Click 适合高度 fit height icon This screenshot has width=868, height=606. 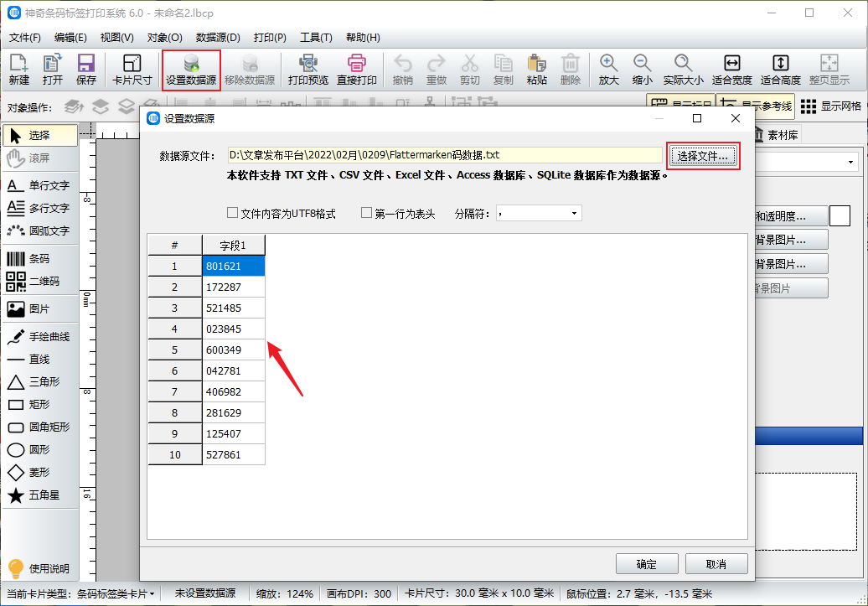tap(781, 70)
